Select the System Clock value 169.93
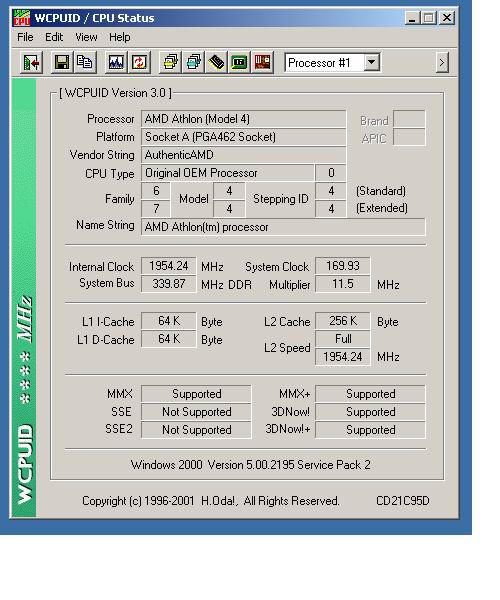The image size is (500, 600). (x=343, y=266)
